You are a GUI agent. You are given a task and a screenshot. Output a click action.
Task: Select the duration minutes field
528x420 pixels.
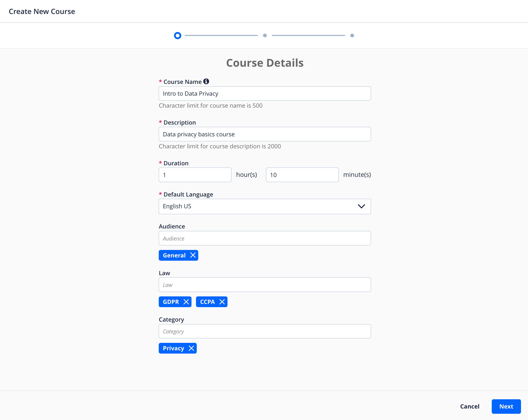302,175
